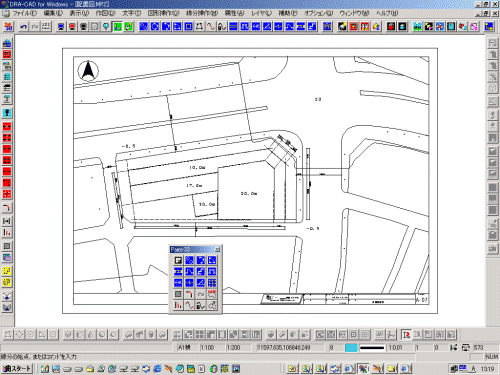Launch Internet Explorer from the taskbar

157,369
